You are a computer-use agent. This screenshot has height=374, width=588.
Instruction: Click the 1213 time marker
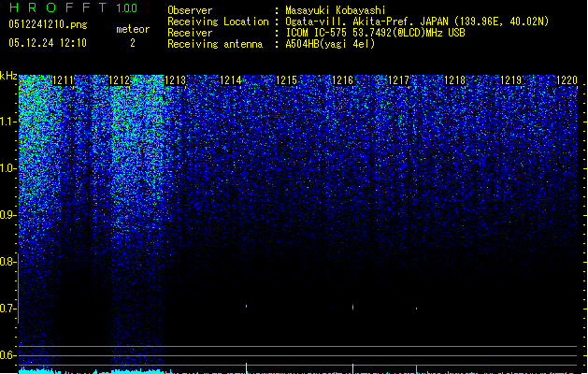(175, 80)
